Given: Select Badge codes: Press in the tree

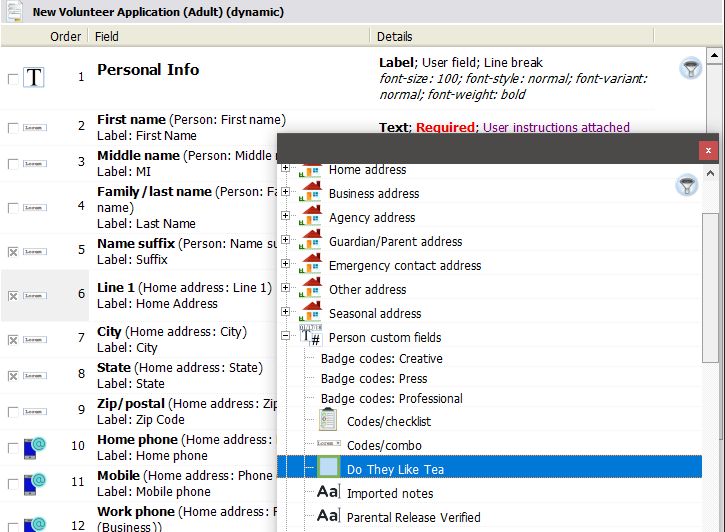Looking at the screenshot, I should pyautogui.click(x=373, y=378).
